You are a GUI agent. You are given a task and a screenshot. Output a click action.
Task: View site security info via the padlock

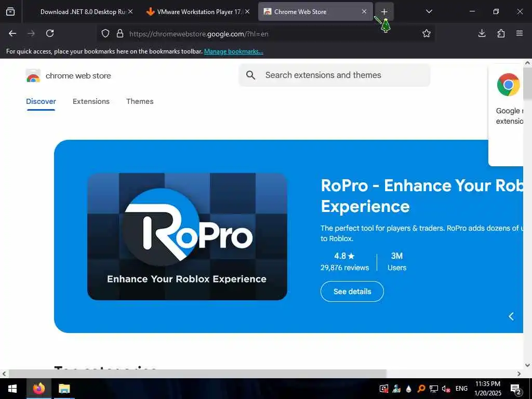(120, 33)
